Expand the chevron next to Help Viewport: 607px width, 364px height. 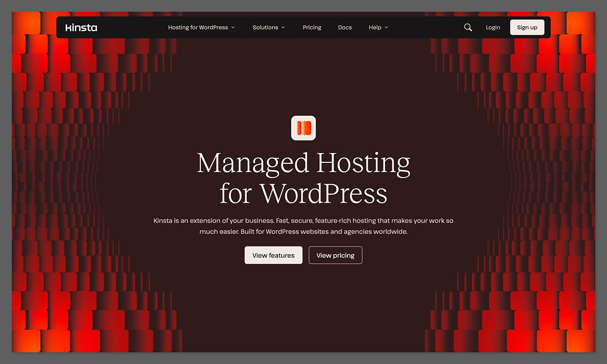coord(386,28)
